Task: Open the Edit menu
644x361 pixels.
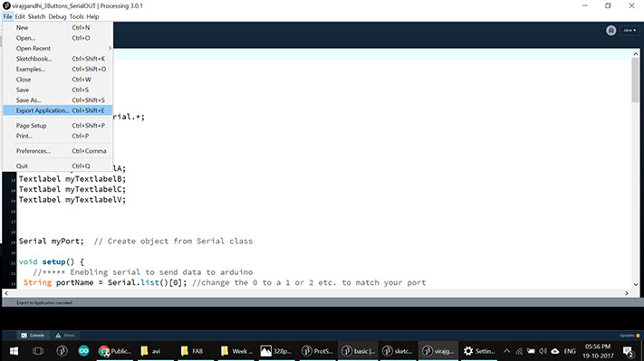Action: click(x=20, y=17)
